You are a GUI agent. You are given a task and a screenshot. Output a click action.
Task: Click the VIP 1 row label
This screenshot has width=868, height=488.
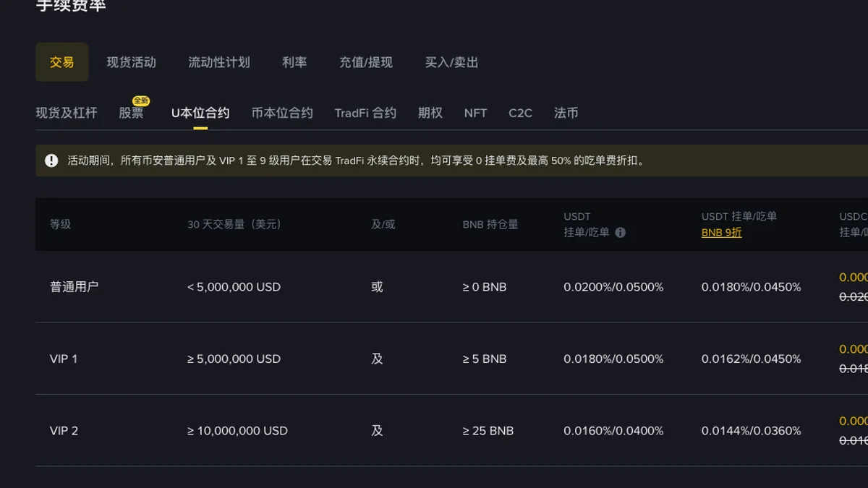(64, 359)
